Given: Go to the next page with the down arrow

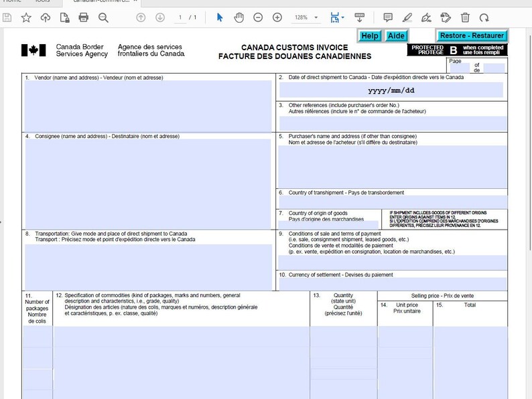Looking at the screenshot, I should pos(160,17).
